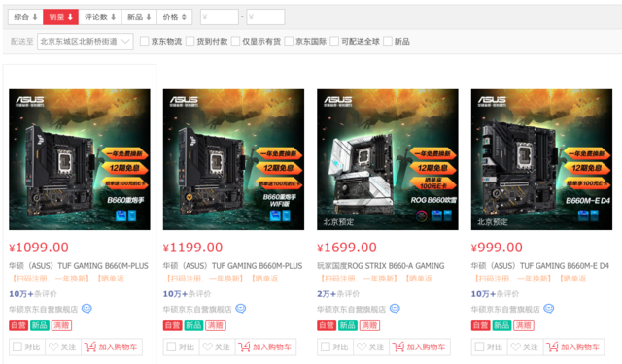Click the chat bubble icon for B660M-E D4 store

(x=548, y=308)
